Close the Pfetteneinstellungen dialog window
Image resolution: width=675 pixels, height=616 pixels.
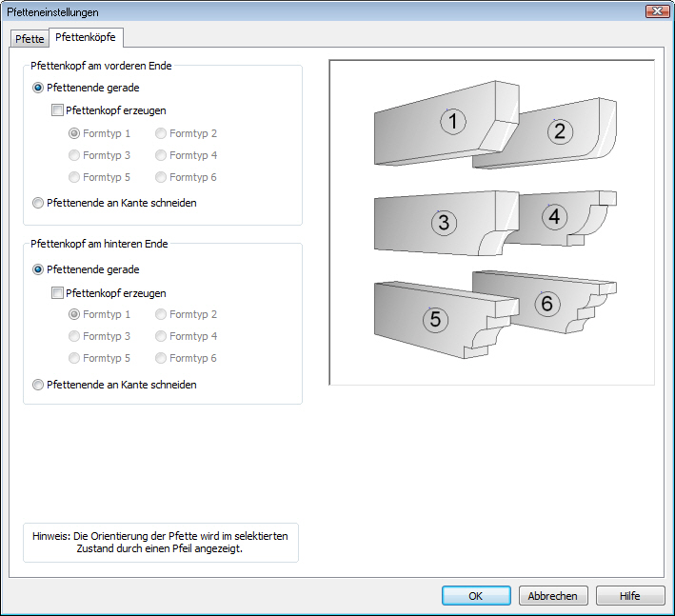(657, 11)
